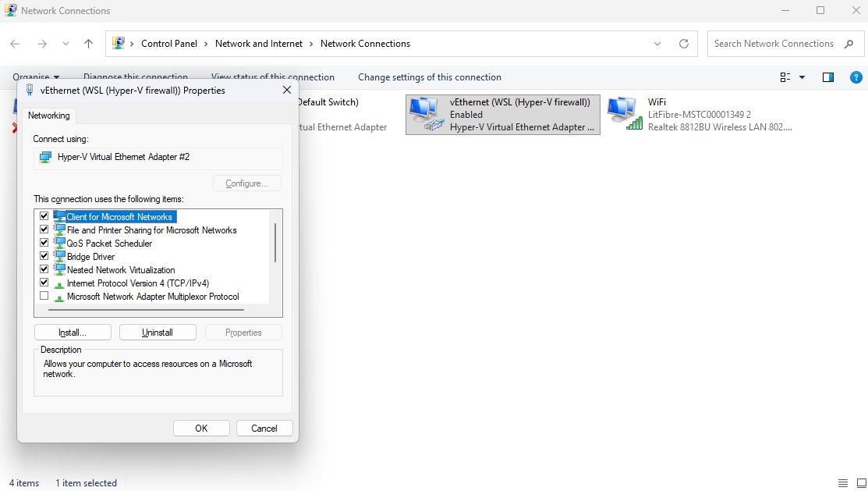Open the address bar history dropdown
868x491 pixels.
click(x=657, y=44)
